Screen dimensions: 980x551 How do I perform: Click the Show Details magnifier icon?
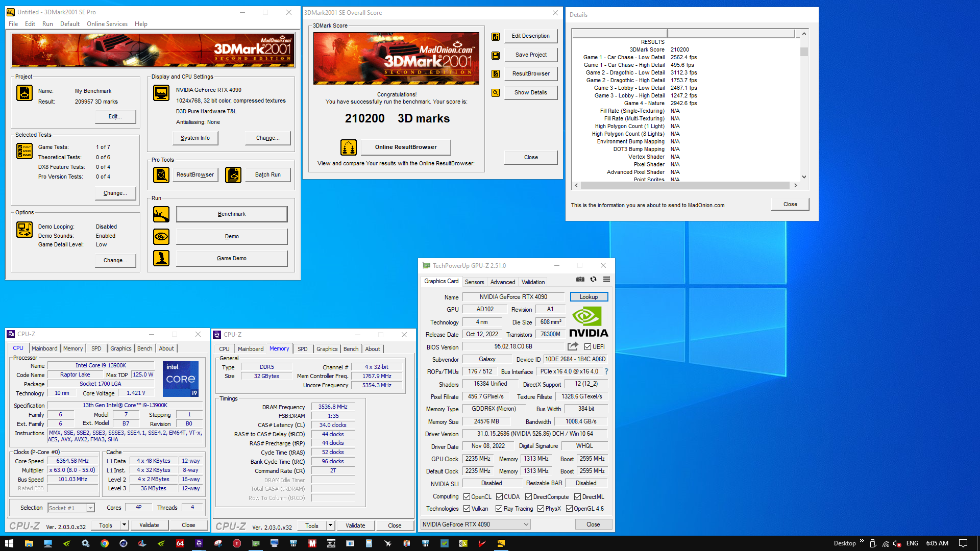[x=495, y=93]
